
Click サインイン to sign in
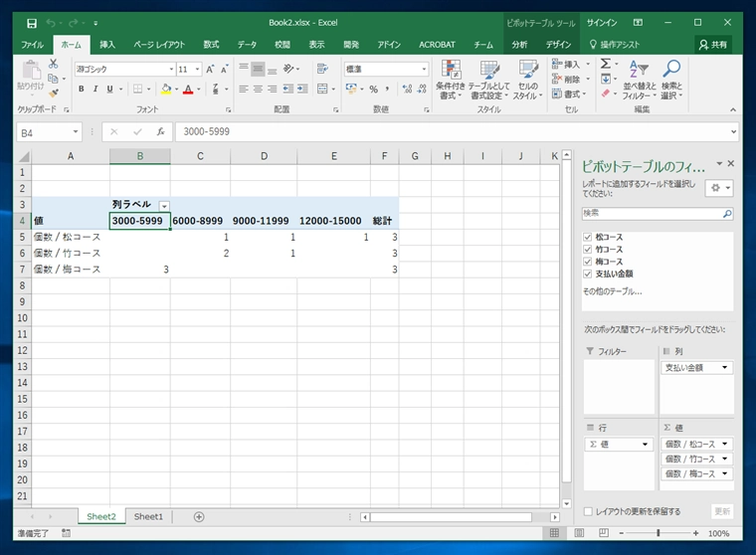pos(602,23)
